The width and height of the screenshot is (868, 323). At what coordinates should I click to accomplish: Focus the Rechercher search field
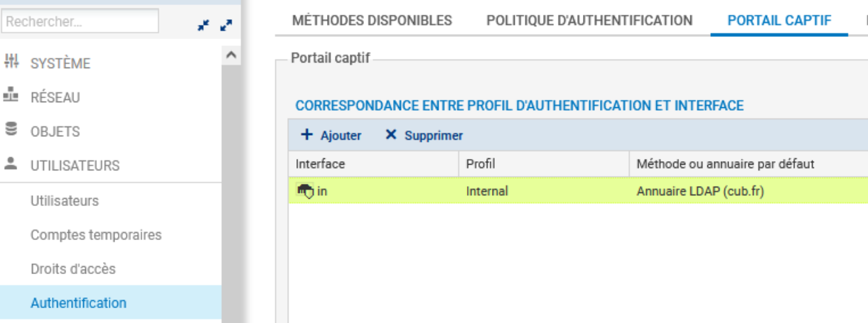80,22
